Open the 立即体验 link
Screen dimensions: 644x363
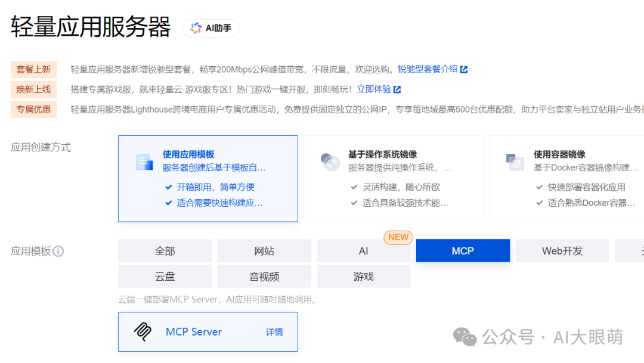coord(374,89)
